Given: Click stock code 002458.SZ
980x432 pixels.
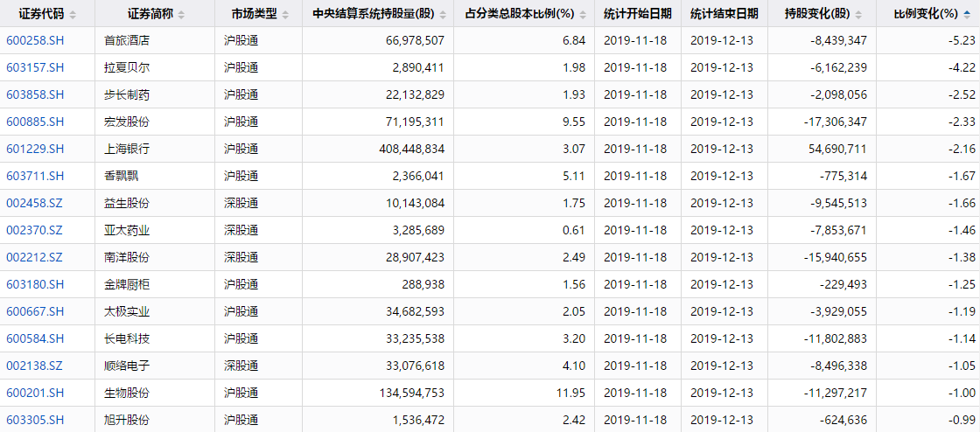Looking at the screenshot, I should click(35, 203).
